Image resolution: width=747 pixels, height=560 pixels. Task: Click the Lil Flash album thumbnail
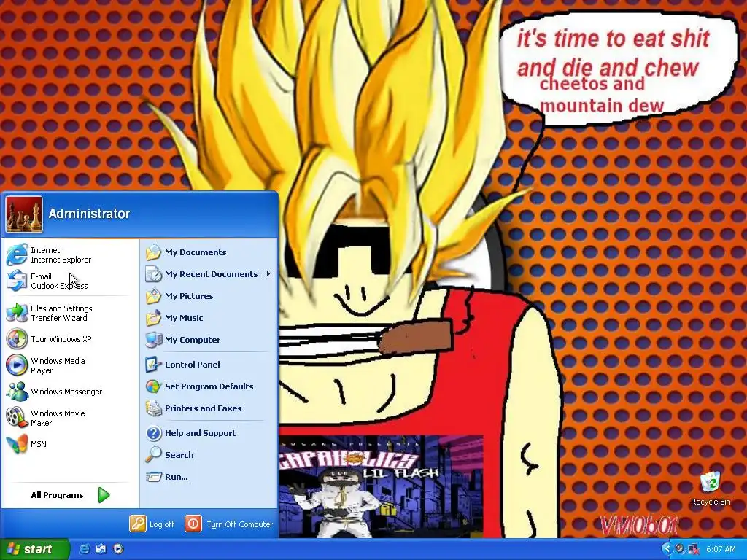(381, 486)
